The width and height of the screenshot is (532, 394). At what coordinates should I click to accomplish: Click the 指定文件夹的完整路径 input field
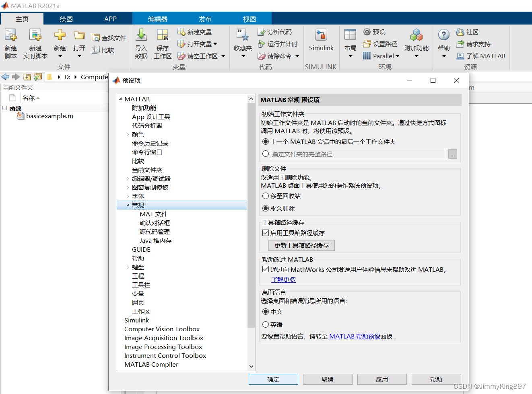click(358, 154)
